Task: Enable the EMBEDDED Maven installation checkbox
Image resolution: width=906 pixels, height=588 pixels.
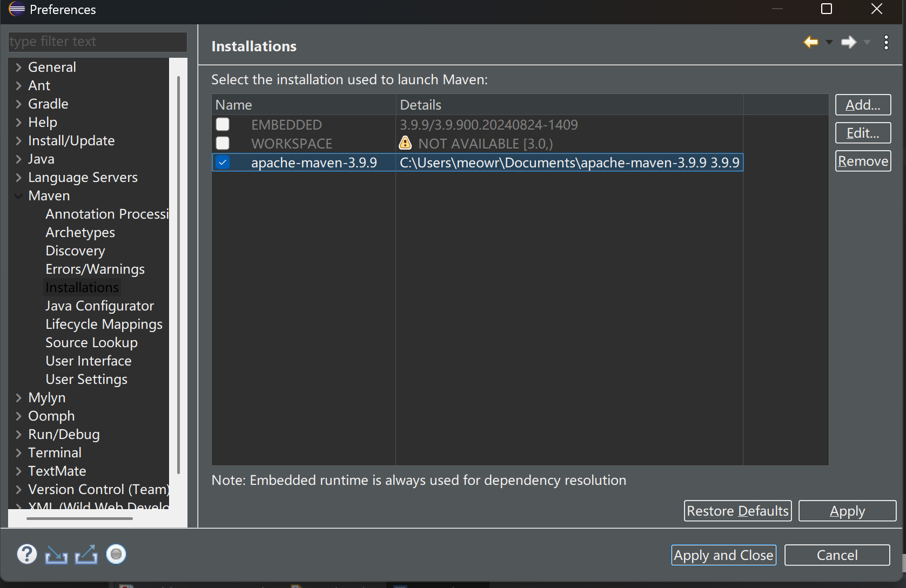Action: click(x=223, y=125)
